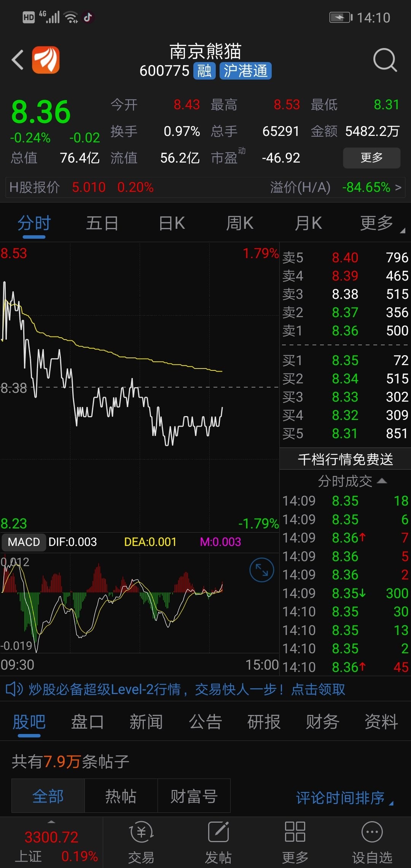411x868 pixels.
Task: Tap the 卖3 order at 8.38
Action: coord(345,294)
